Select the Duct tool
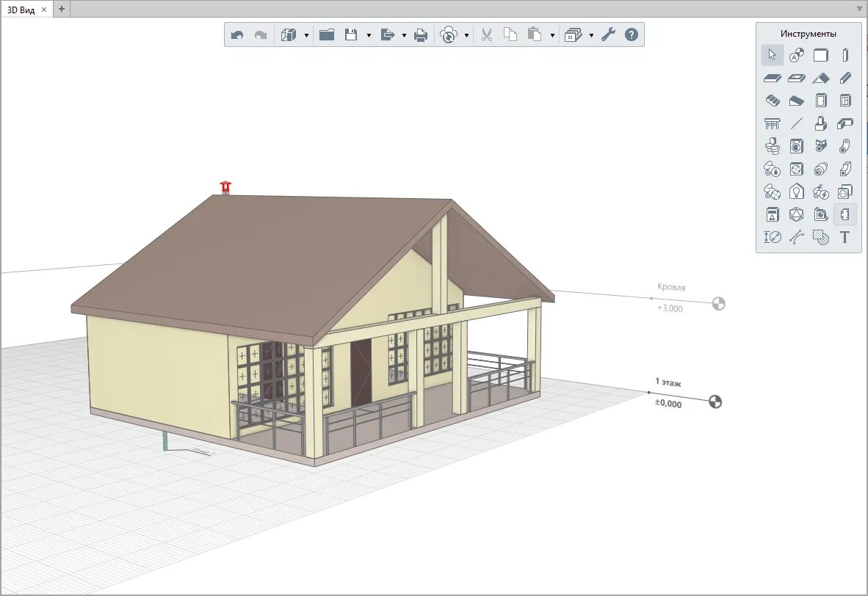 [x=845, y=169]
